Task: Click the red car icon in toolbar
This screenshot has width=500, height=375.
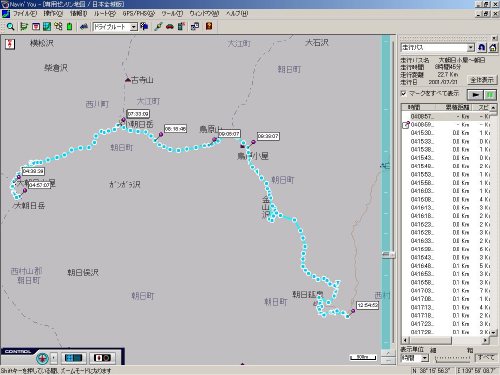Action: (170, 27)
